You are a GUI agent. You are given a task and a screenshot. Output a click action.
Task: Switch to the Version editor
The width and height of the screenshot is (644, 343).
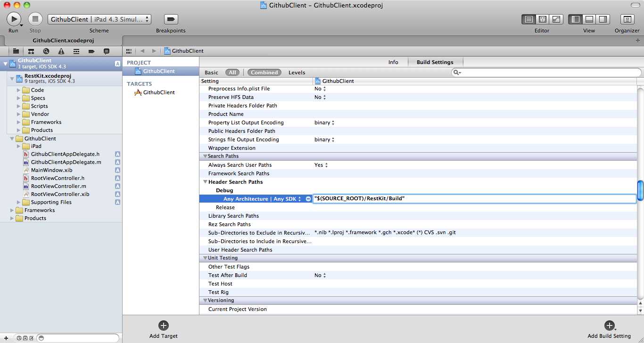pyautogui.click(x=556, y=19)
